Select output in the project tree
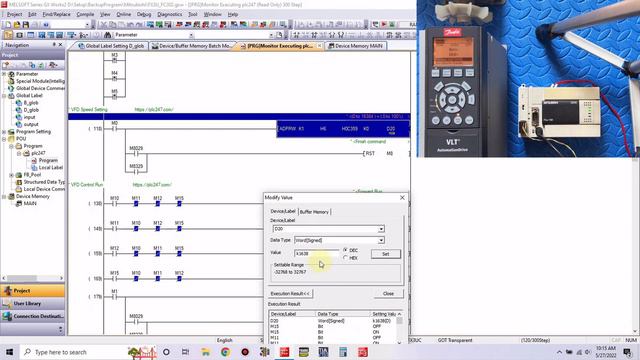 point(31,124)
